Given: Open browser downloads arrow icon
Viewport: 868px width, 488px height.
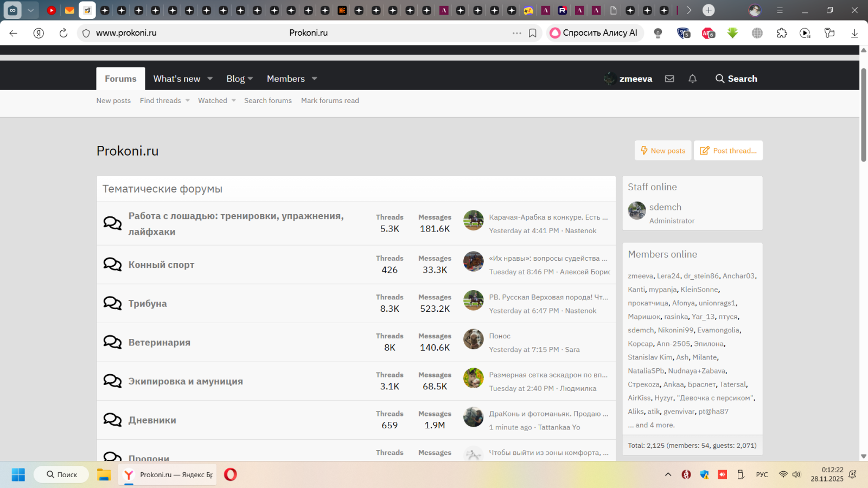Looking at the screenshot, I should click(854, 33).
